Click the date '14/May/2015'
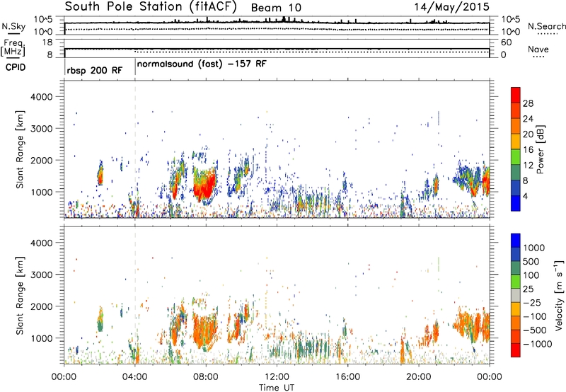Viewport: 566px width, 392px height. point(451,7)
